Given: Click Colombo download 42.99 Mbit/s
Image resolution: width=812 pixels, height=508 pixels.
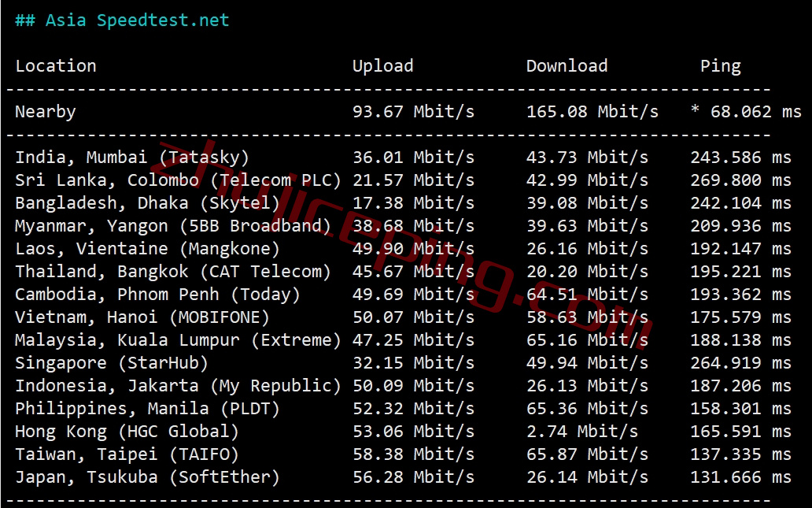Looking at the screenshot, I should [x=587, y=180].
